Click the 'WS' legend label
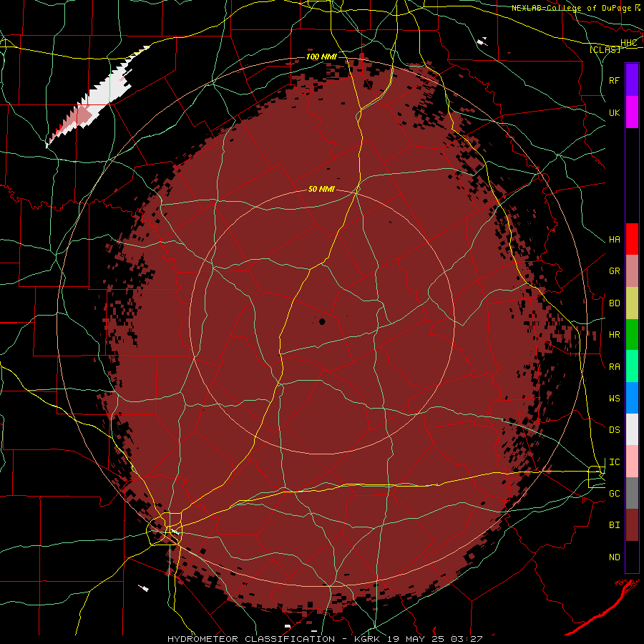The height and width of the screenshot is (644, 644). [615, 399]
